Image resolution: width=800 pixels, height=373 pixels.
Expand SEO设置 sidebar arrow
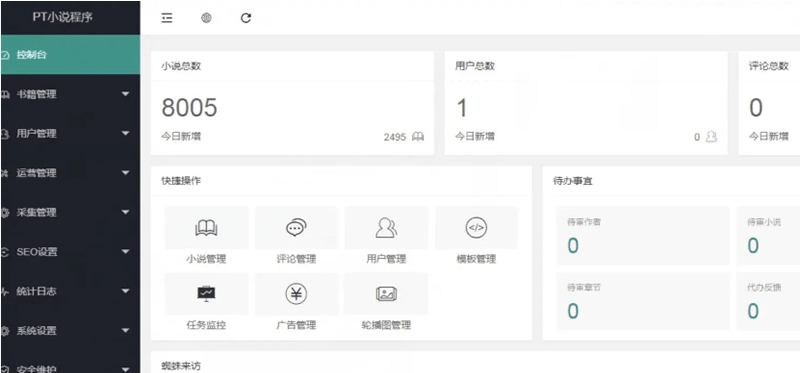click(x=126, y=252)
